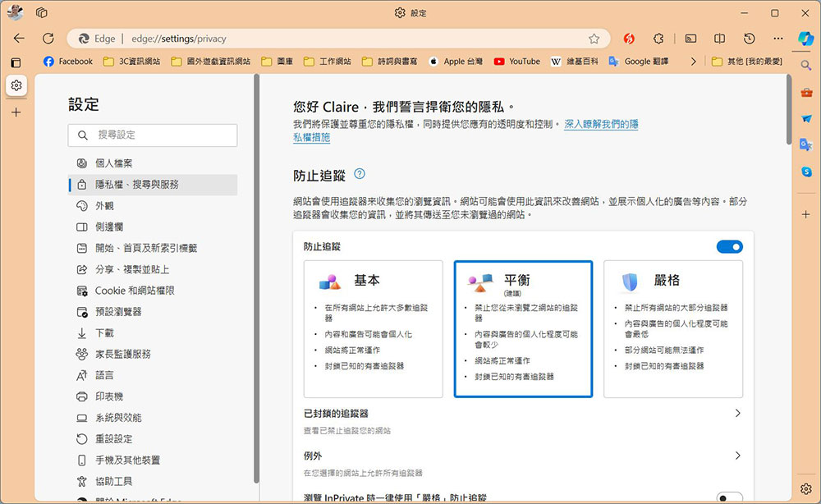Open sidebar Telegram paper-plane icon
Image resolution: width=821 pixels, height=504 pixels.
(x=806, y=119)
